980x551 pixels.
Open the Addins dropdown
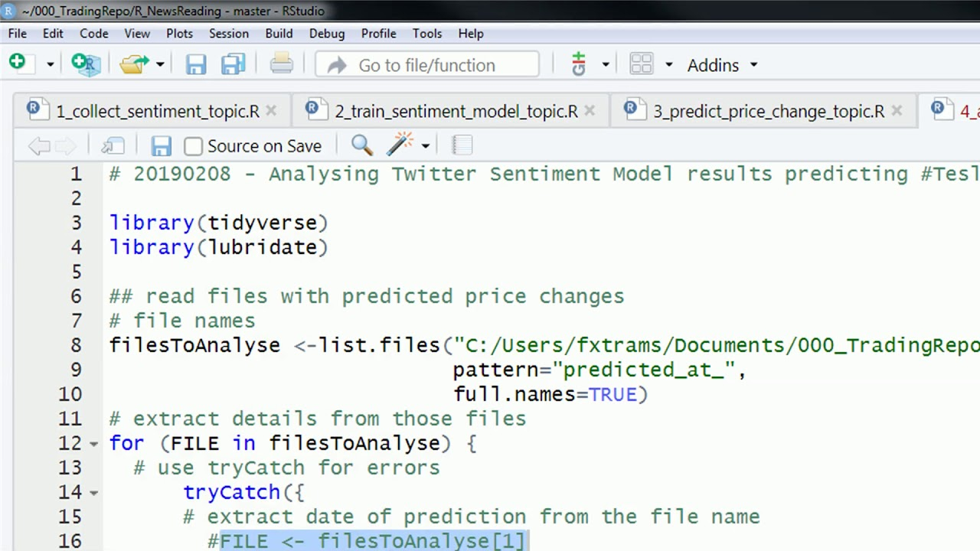click(722, 65)
